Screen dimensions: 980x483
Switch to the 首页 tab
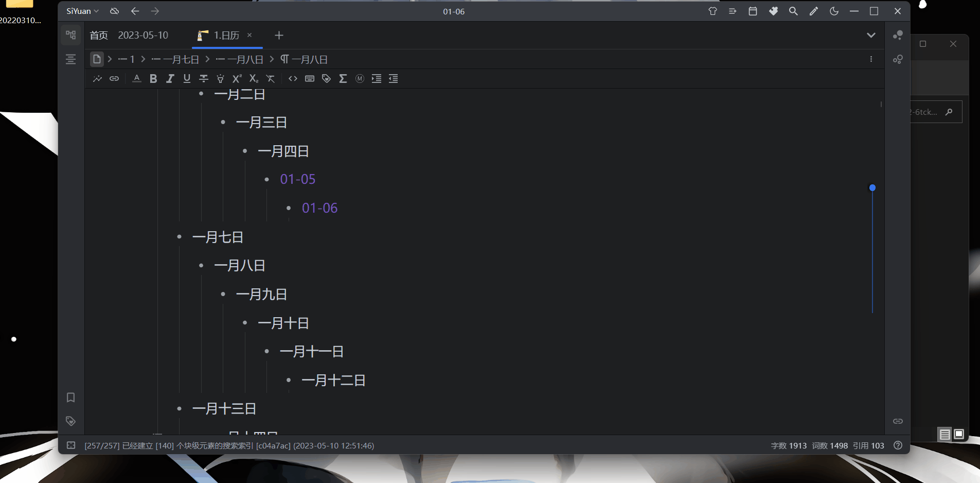pos(98,35)
